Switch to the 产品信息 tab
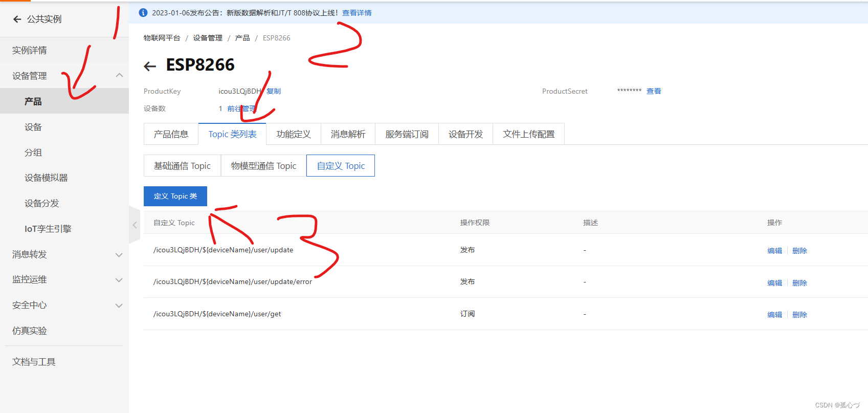The image size is (868, 413). point(171,134)
